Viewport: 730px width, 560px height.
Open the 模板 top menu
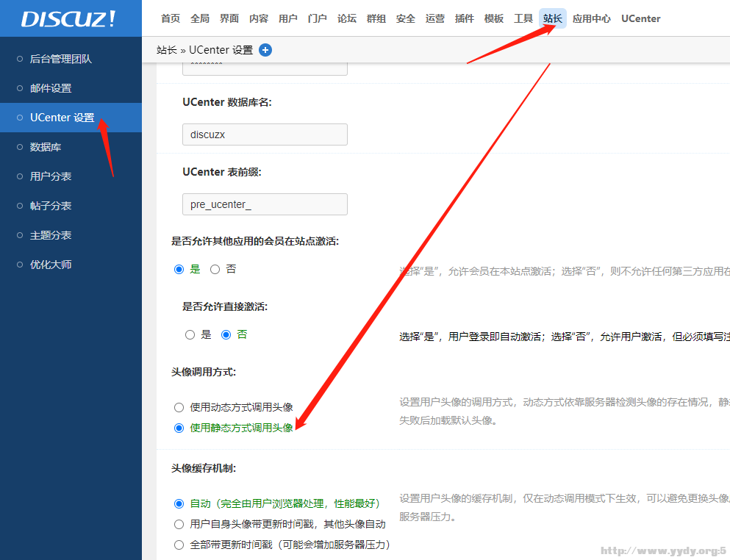click(493, 18)
